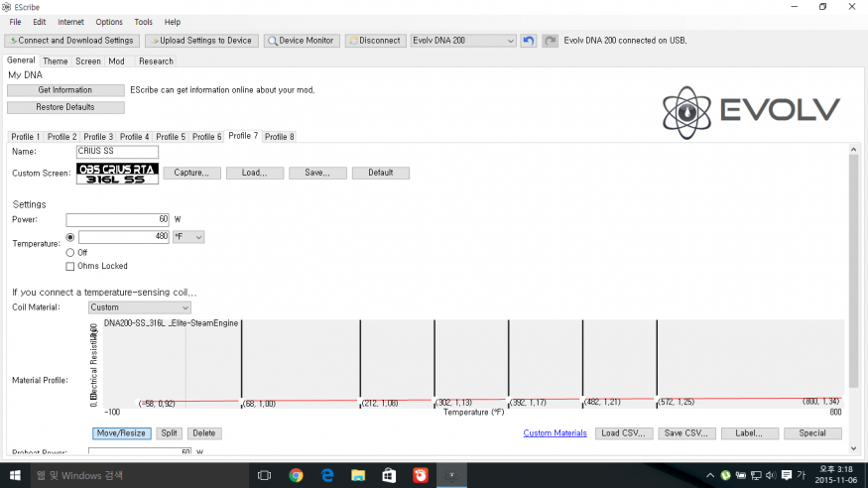Click the Label... button
Viewport: 868px width, 488px height.
750,433
